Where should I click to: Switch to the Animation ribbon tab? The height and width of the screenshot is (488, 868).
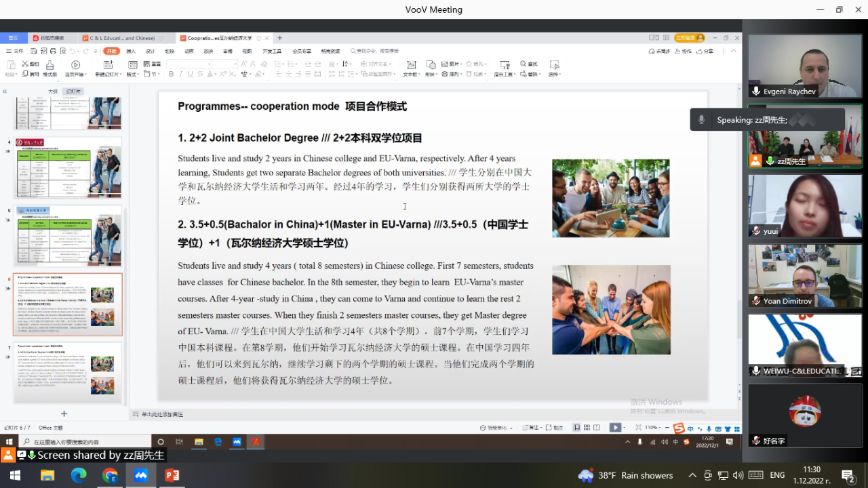tap(189, 51)
